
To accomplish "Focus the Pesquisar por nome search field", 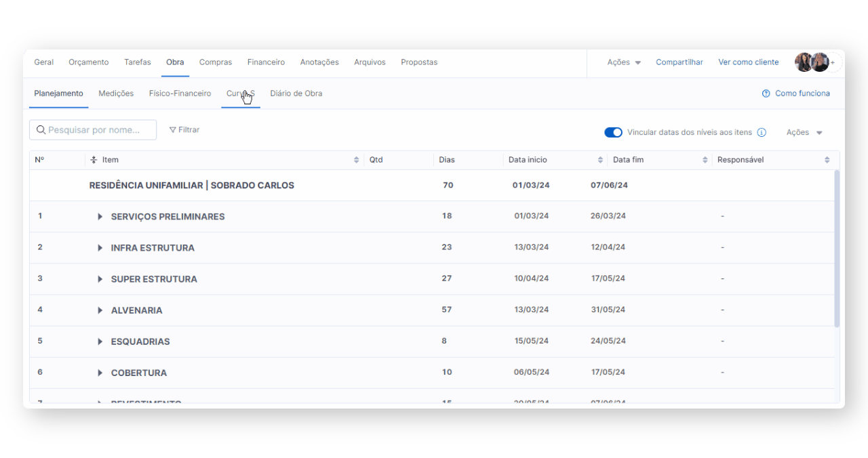I will point(93,130).
